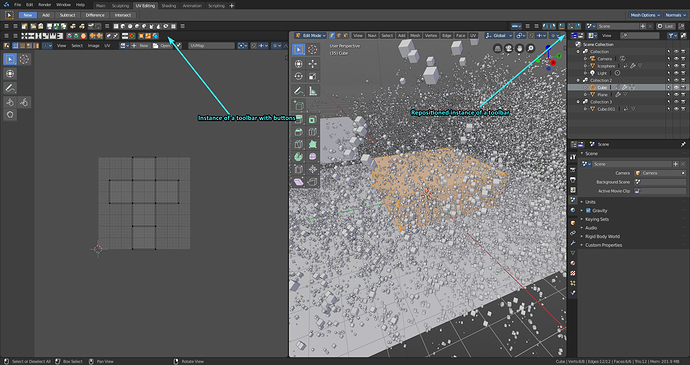Open the Scene properties tab icon
690x365 pixels.
tap(573, 200)
